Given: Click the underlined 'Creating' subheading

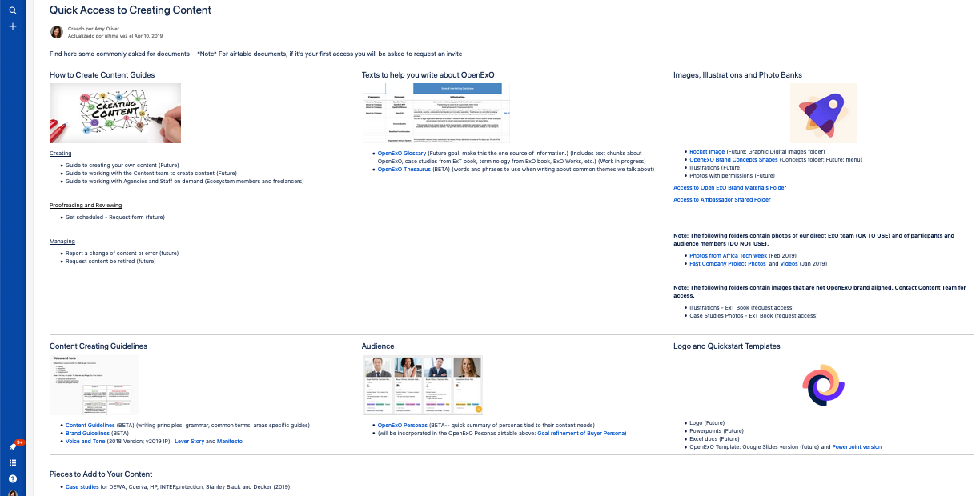Looking at the screenshot, I should [61, 154].
